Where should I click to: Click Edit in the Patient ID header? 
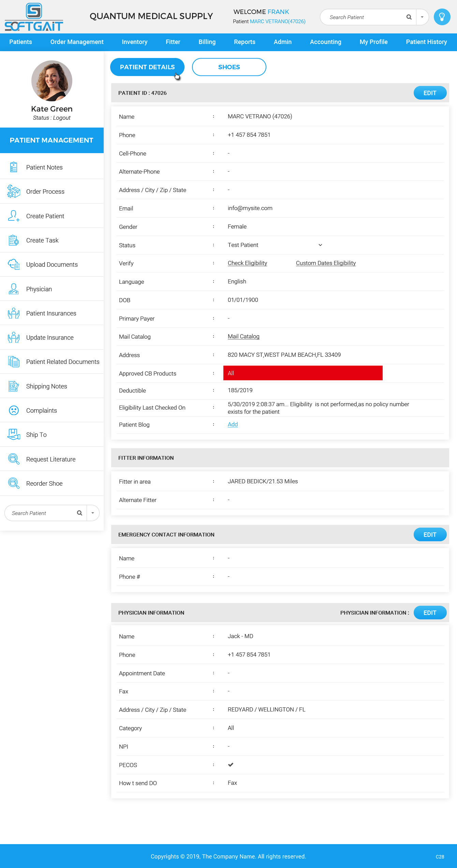click(x=430, y=93)
